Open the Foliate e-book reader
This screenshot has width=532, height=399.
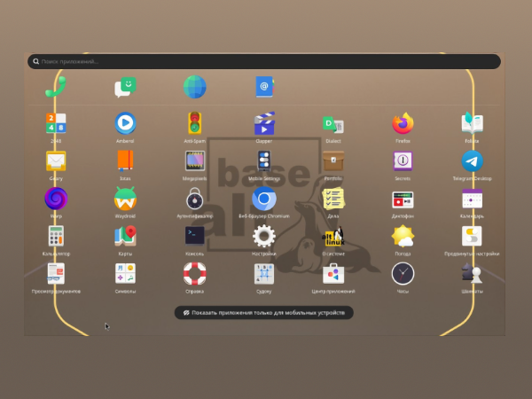(x=472, y=123)
